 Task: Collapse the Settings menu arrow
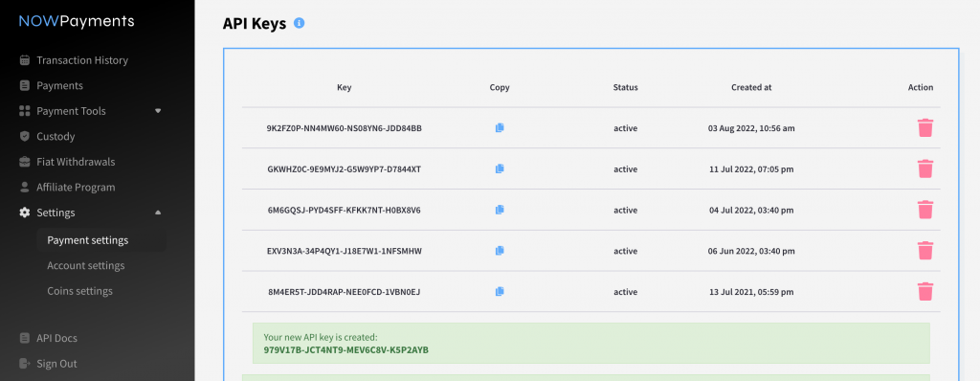tap(158, 213)
